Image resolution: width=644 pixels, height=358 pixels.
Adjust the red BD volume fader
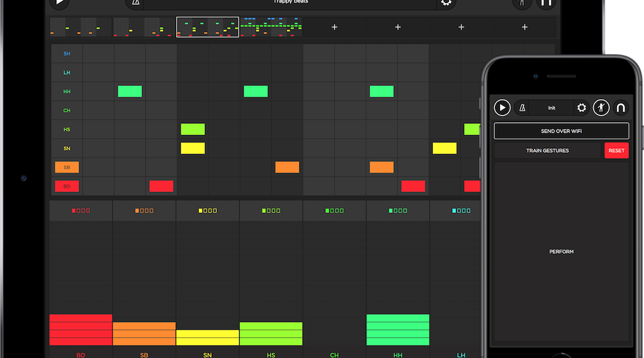80,329
